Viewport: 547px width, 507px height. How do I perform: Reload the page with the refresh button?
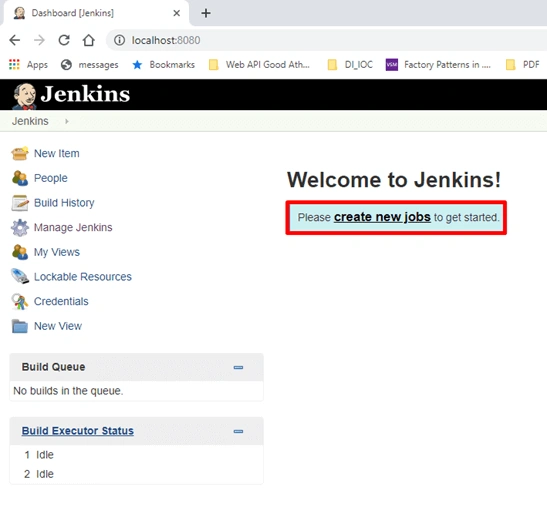click(x=64, y=40)
